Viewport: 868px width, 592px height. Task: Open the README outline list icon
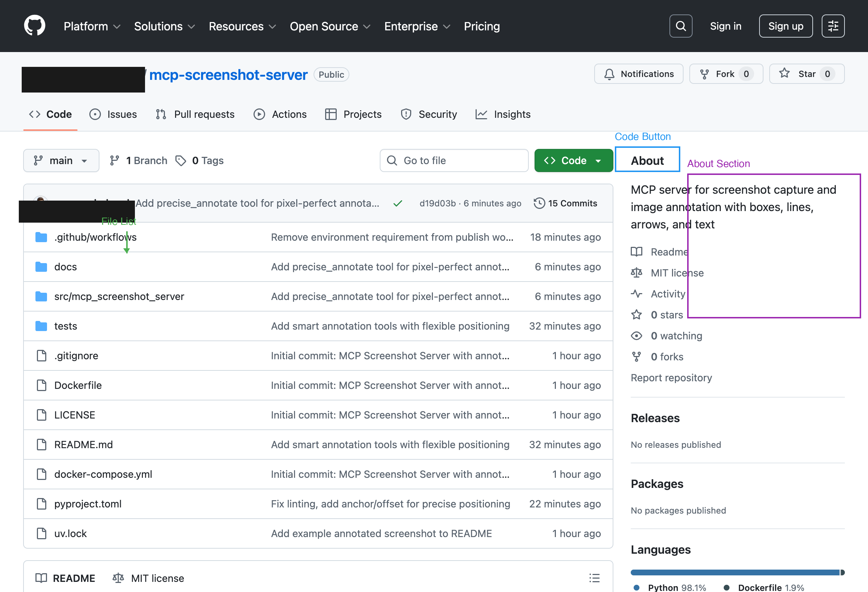[594, 578]
